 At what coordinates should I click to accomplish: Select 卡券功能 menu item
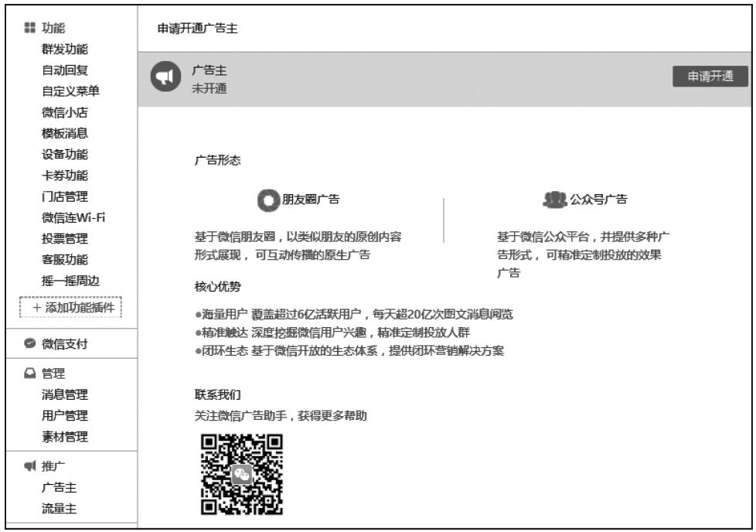click(65, 176)
